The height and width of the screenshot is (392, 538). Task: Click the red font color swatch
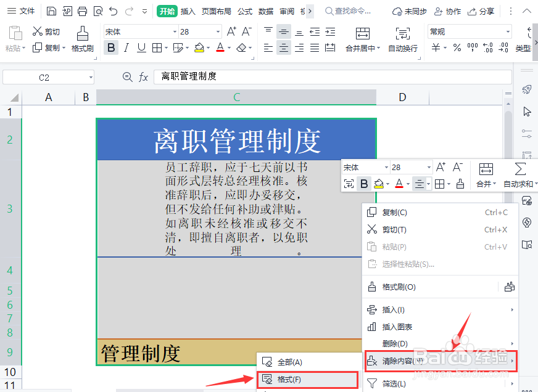[220, 51]
